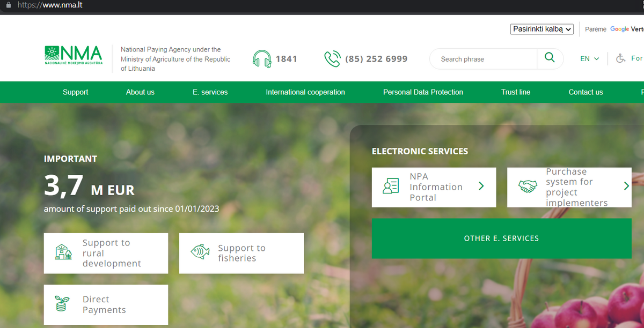This screenshot has width=644, height=328.
Task: Open the E. services menu item
Action: (x=210, y=92)
